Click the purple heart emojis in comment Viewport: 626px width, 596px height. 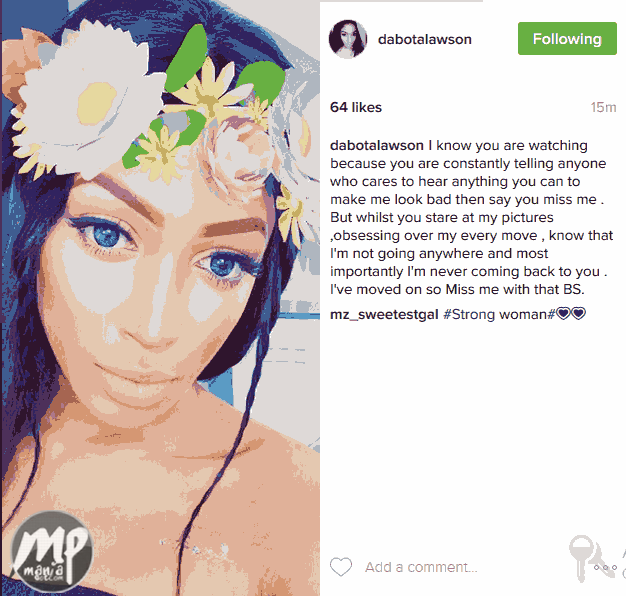(x=571, y=314)
